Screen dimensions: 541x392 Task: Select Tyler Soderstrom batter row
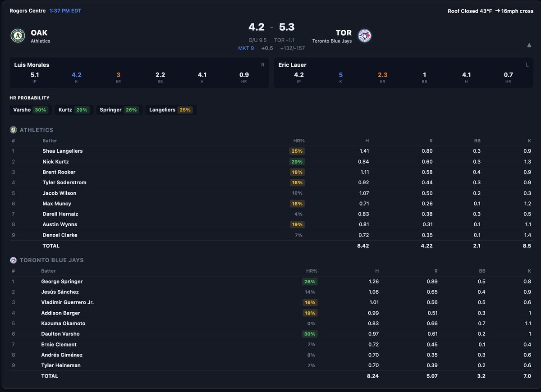[x=270, y=182]
